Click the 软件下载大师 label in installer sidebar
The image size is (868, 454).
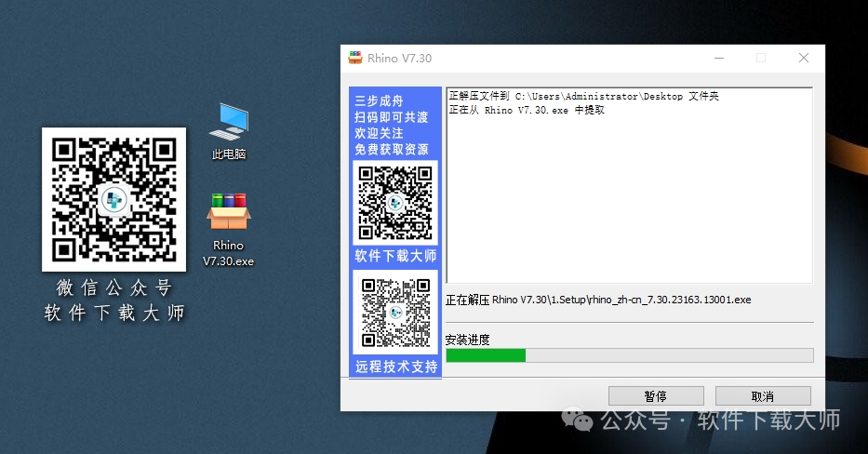coord(395,256)
